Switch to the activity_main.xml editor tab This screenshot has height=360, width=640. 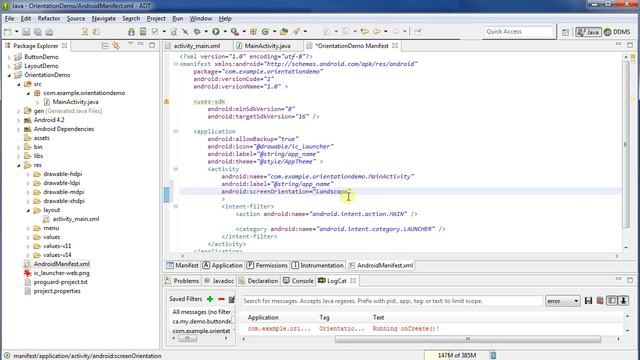[x=197, y=46]
